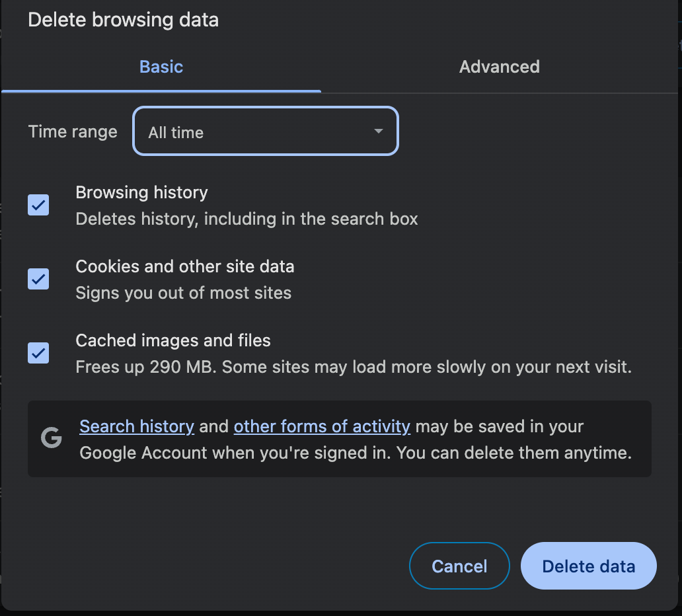682x616 pixels.
Task: Select the Basic tab
Action: pos(161,66)
